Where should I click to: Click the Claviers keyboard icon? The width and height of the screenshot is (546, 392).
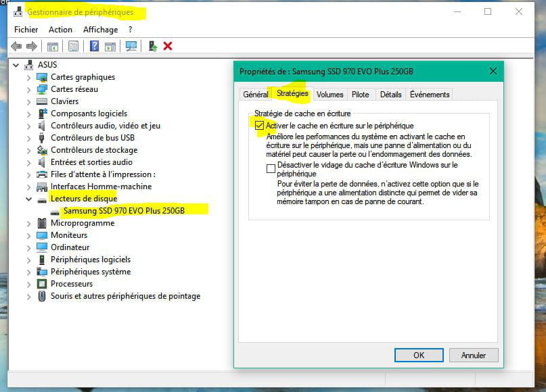[42, 101]
